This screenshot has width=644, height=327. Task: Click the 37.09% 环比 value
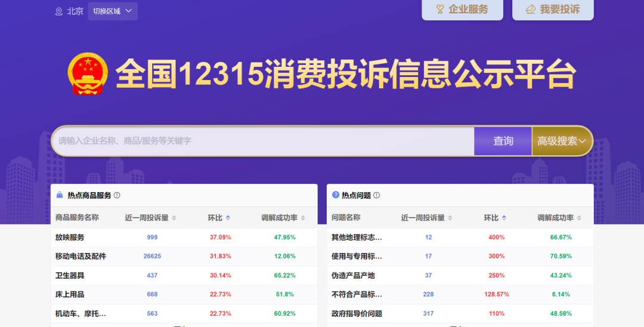221,237
